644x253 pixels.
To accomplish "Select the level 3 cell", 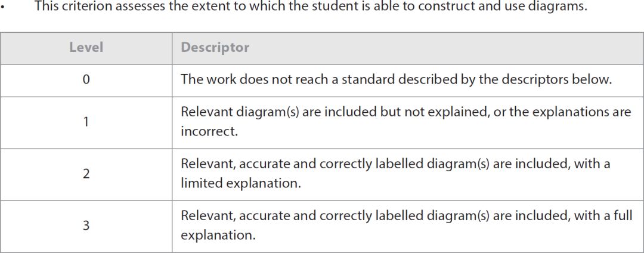I will 86,226.
